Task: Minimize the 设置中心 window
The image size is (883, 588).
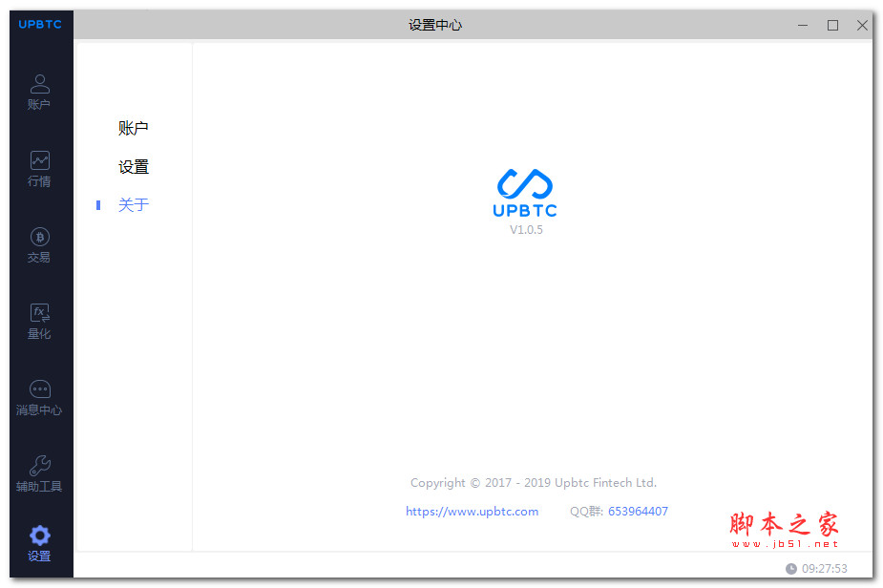Action: (803, 26)
